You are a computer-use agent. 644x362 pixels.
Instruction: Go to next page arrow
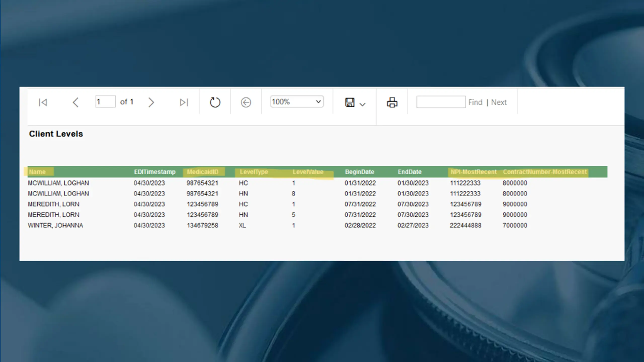point(151,102)
